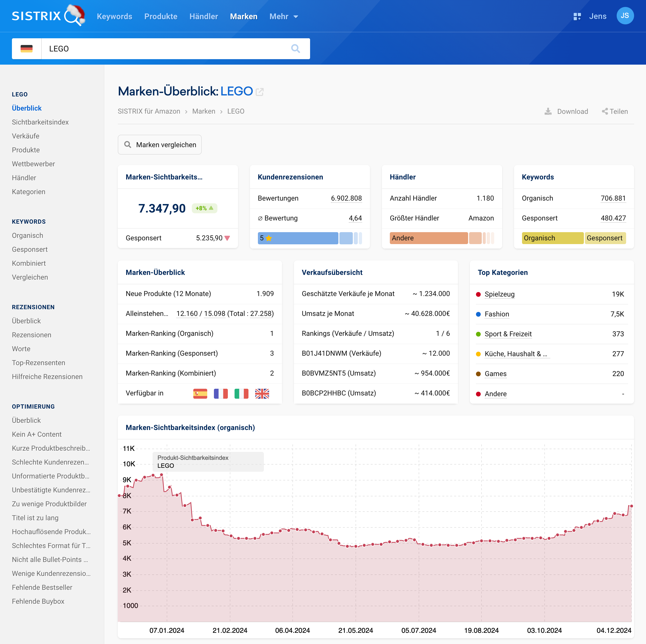Select the Spanish flag under Verfügbar in
Image resolution: width=646 pixels, height=644 pixels.
point(200,393)
